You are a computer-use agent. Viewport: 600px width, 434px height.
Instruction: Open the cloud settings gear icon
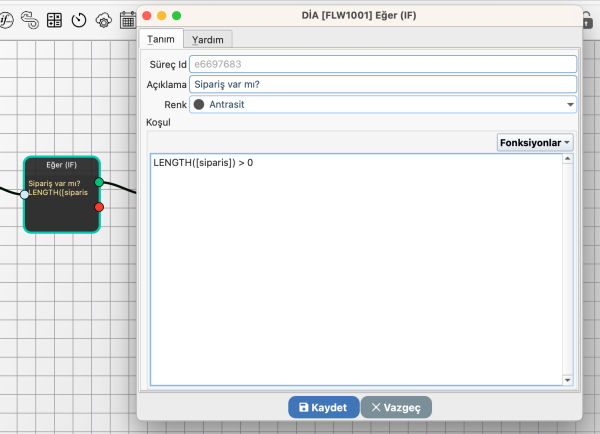(x=103, y=19)
